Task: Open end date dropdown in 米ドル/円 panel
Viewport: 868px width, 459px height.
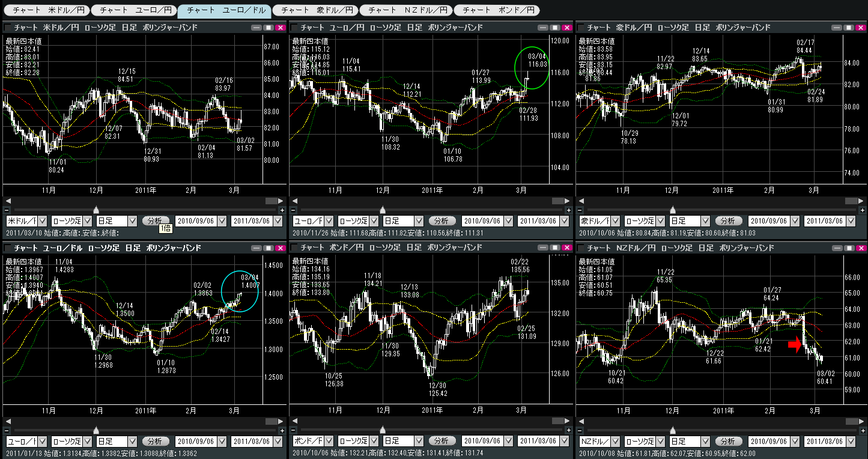Action: click(x=278, y=221)
